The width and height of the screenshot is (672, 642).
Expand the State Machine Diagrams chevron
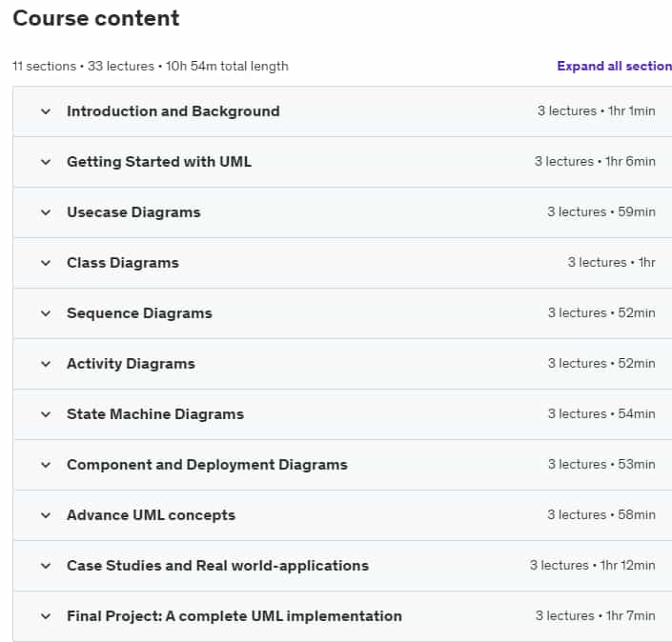click(46, 414)
